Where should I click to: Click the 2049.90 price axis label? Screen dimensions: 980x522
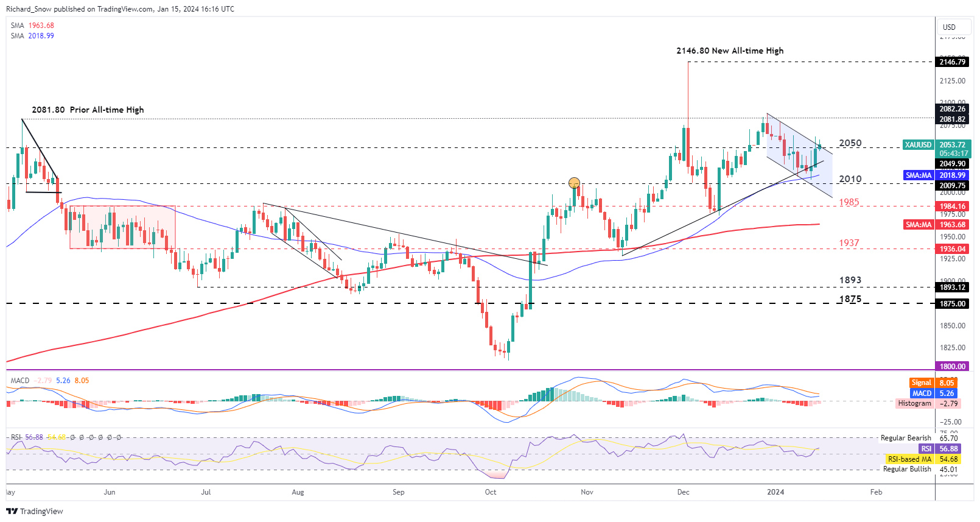[953, 164]
